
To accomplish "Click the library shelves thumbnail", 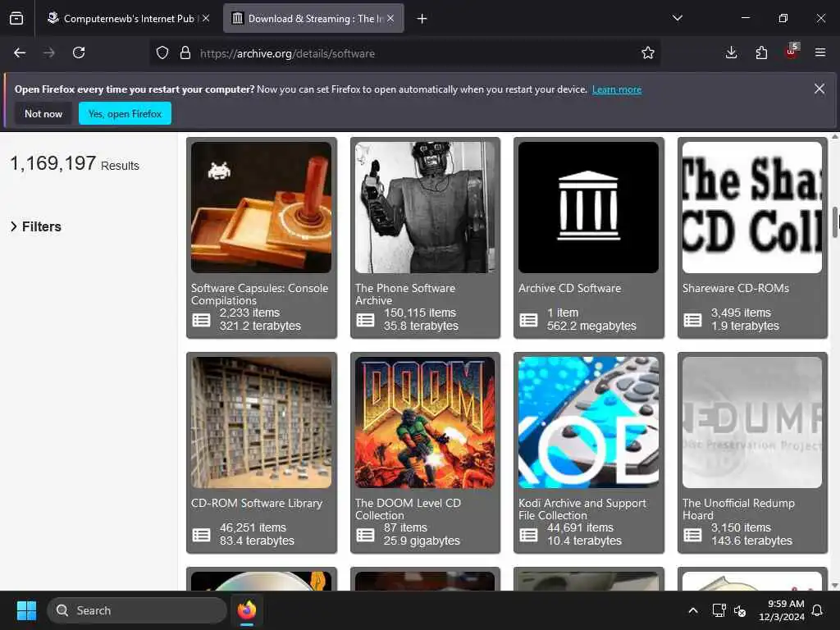I will [261, 422].
